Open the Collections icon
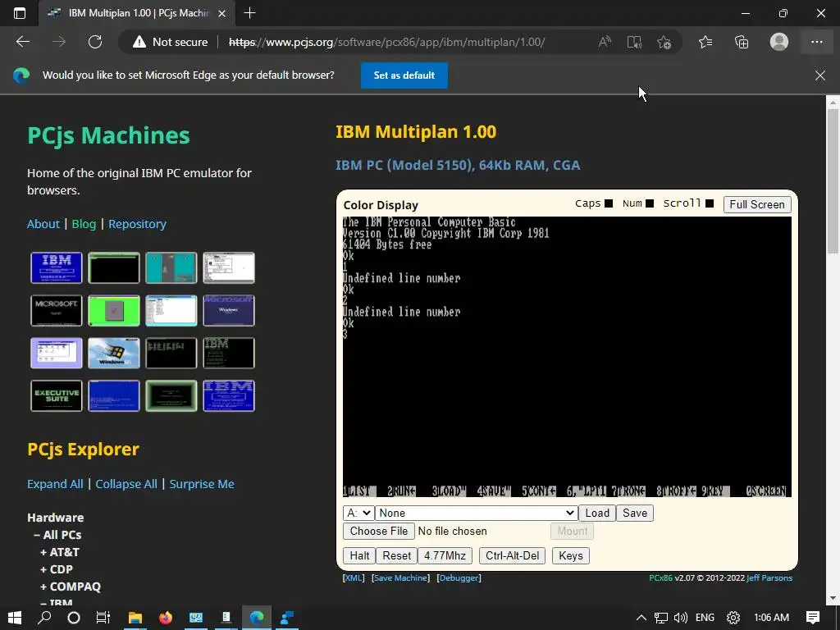 (x=742, y=42)
